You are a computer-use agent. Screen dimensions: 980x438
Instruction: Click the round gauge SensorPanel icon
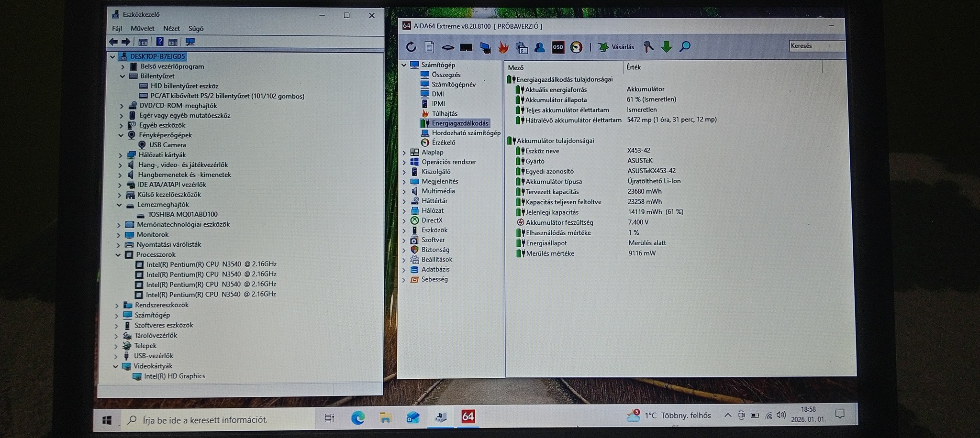pos(577,47)
